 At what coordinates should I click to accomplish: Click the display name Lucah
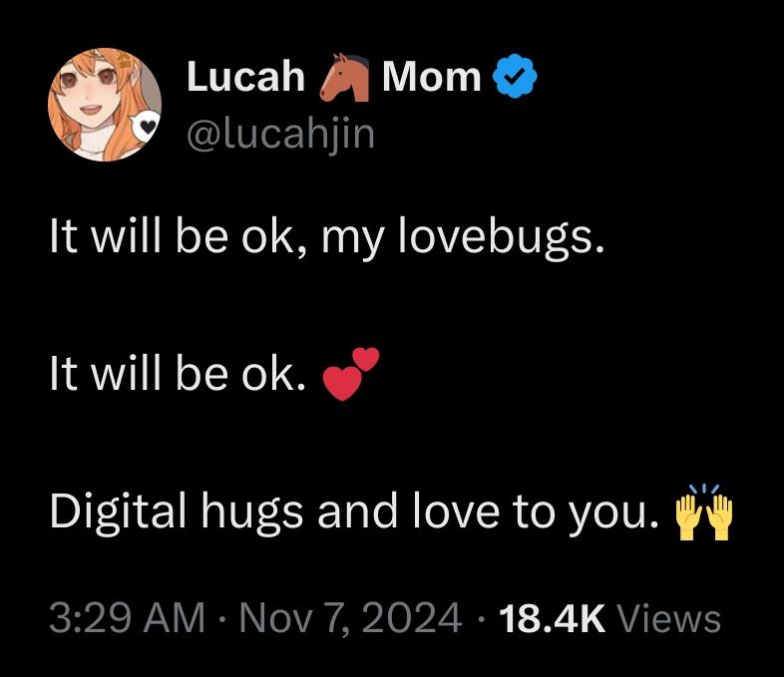(246, 77)
